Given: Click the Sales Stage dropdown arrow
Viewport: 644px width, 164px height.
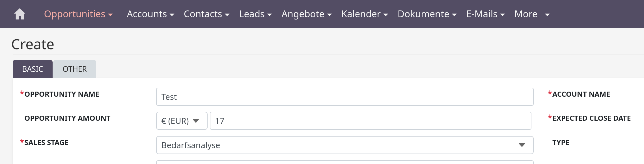Looking at the screenshot, I should (x=522, y=145).
